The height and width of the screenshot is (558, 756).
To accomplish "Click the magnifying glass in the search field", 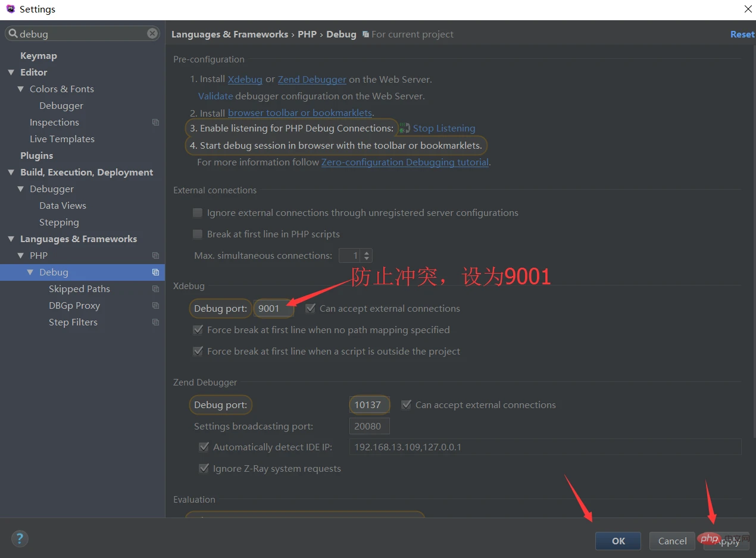I will [13, 34].
